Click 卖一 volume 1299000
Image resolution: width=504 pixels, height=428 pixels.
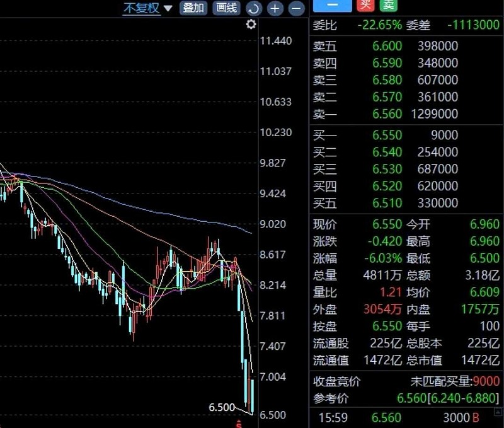435,114
